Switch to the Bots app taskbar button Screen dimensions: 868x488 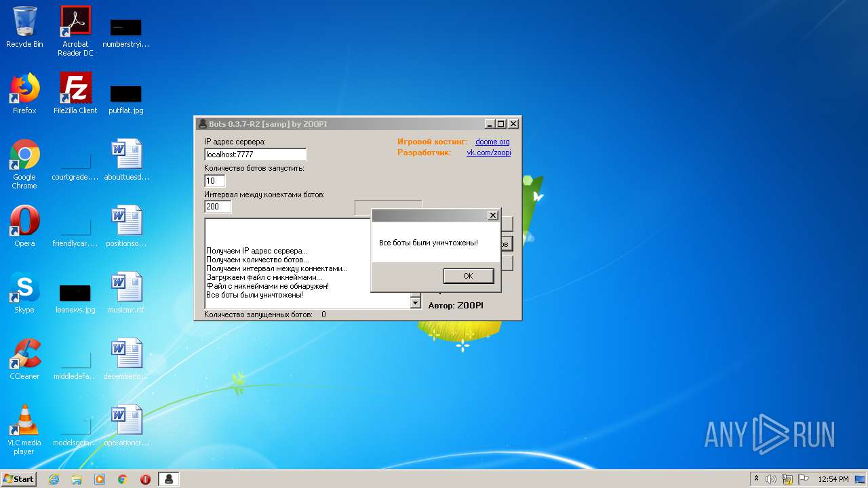coord(169,479)
